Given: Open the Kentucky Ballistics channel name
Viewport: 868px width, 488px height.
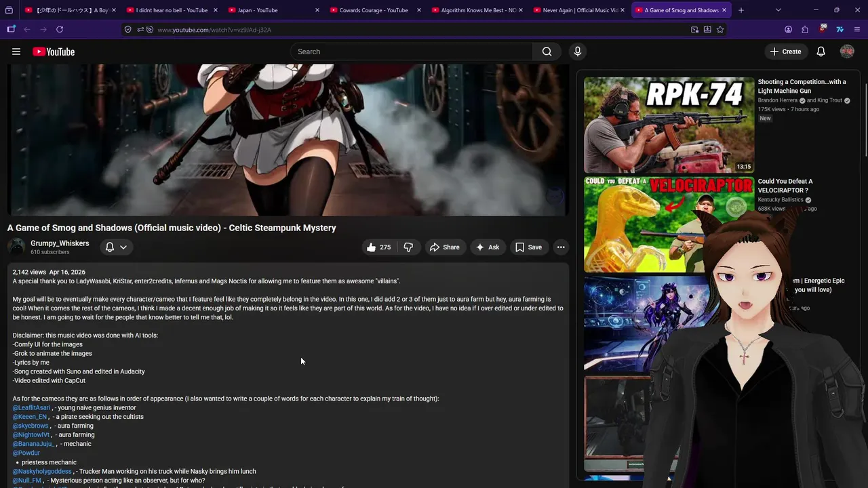Looking at the screenshot, I should tap(781, 200).
